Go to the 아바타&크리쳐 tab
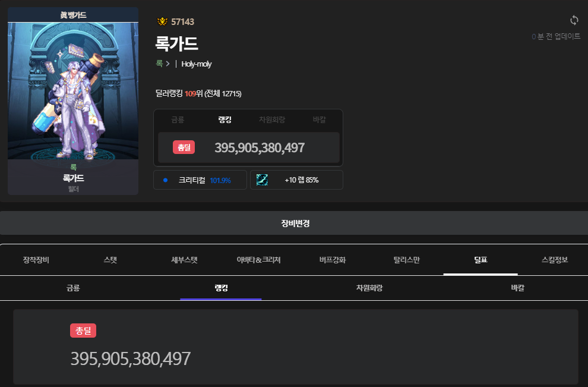588x387 pixels. [x=258, y=260]
